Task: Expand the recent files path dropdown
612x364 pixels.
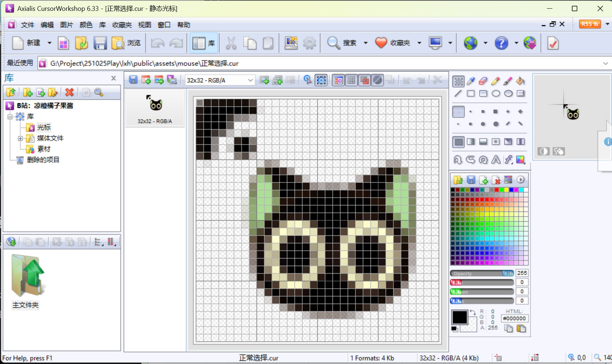Action: click(x=605, y=64)
